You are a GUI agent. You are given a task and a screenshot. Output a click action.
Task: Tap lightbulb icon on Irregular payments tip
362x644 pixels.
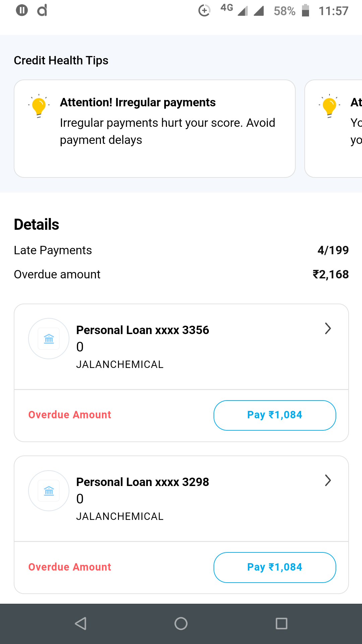pyautogui.click(x=39, y=106)
